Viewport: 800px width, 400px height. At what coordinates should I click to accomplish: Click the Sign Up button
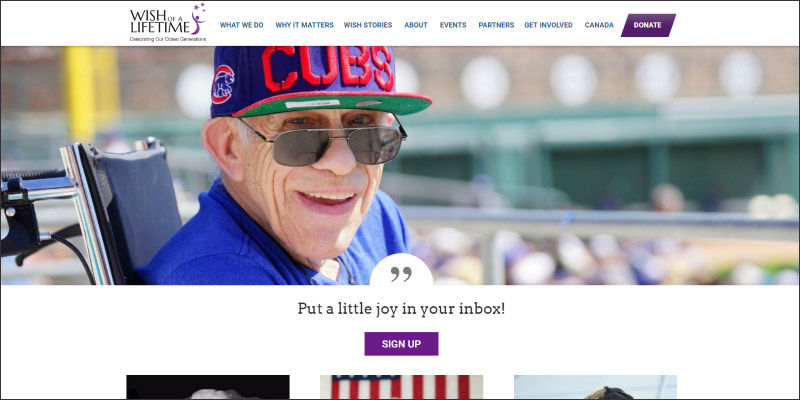coord(401,344)
